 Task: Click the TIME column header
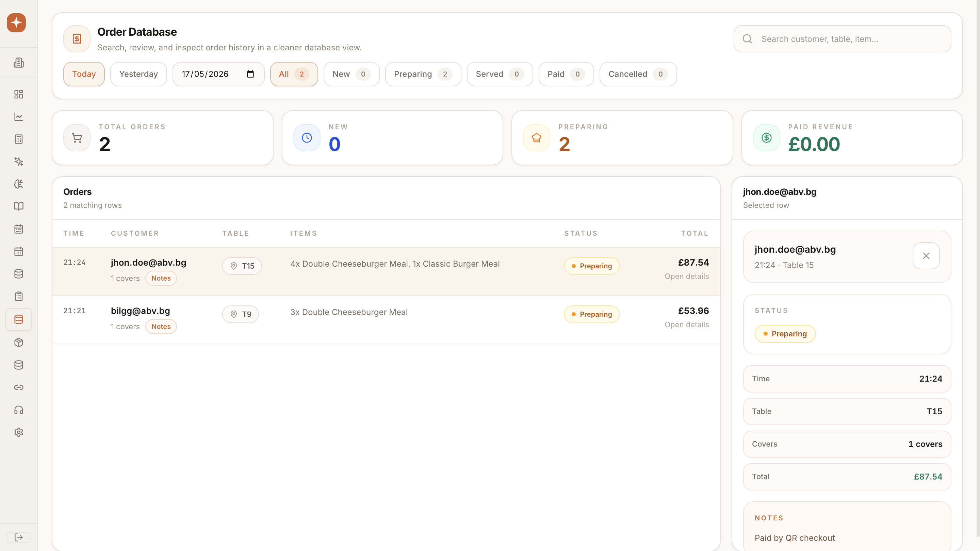click(x=74, y=233)
